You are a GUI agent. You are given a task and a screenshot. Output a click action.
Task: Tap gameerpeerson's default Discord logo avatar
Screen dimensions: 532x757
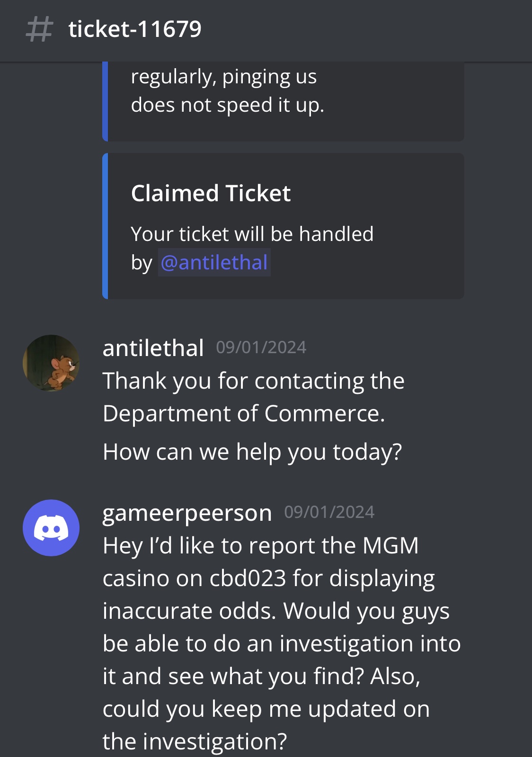[x=51, y=528]
